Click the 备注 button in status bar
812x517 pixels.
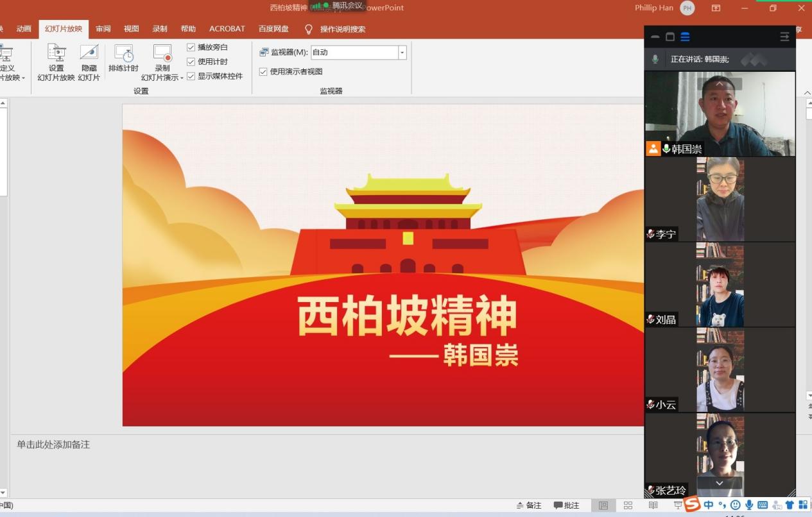pyautogui.click(x=528, y=505)
